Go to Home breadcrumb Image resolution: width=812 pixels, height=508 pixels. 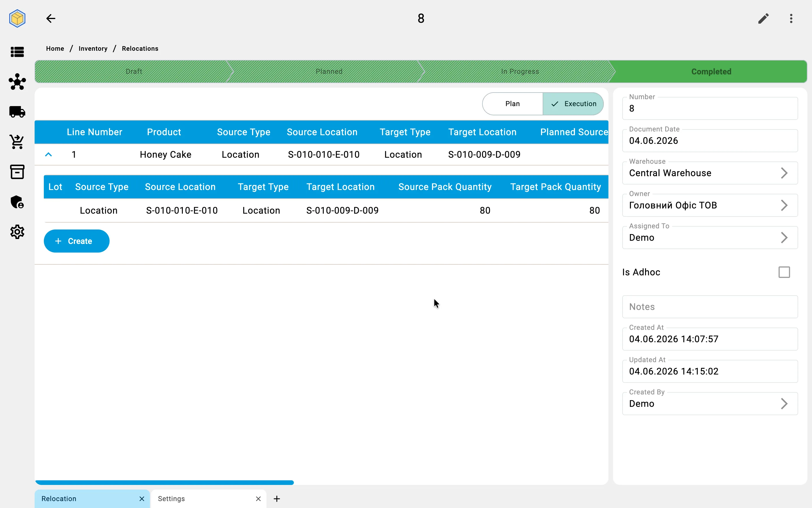tap(55, 49)
